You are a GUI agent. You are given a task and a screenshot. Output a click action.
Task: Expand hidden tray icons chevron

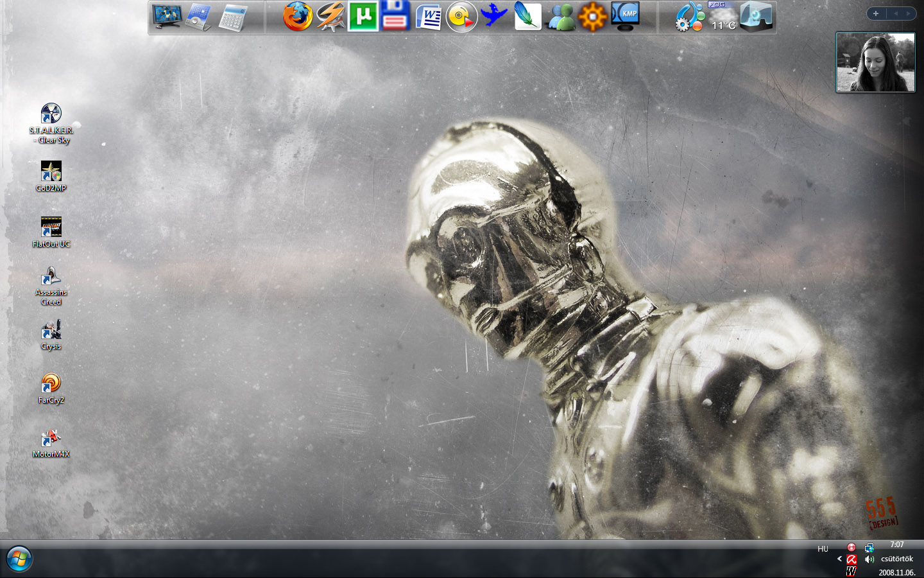coord(839,559)
